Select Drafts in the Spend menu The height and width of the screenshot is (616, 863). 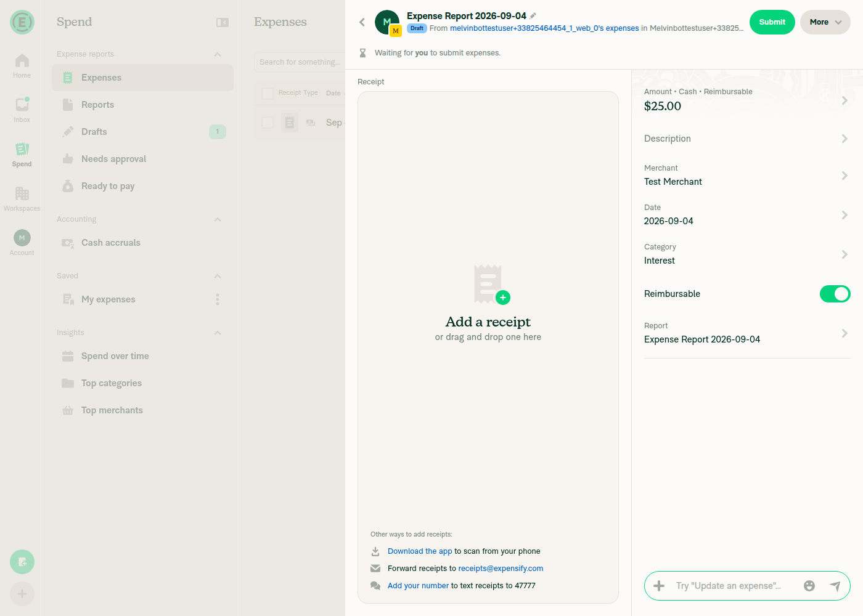point(142,132)
